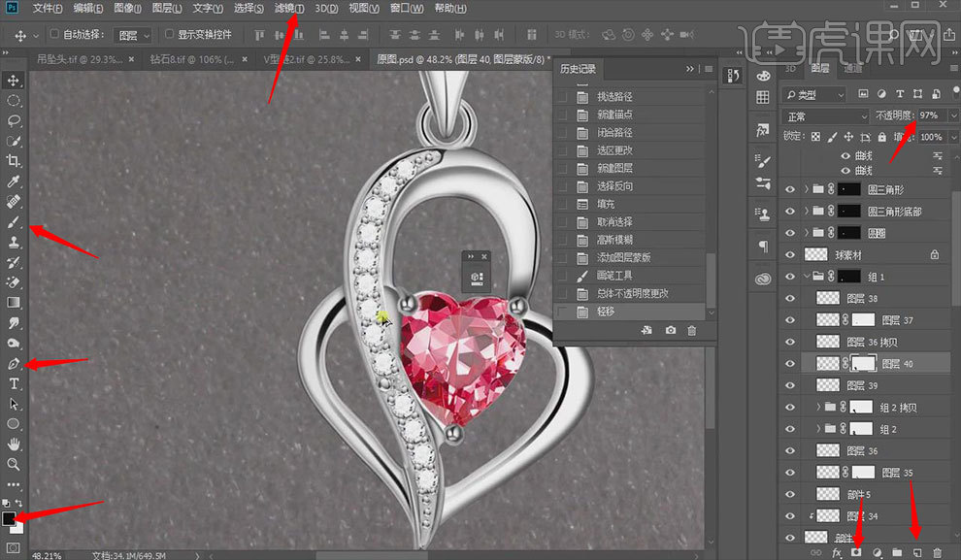Add a layer mask button
The image size is (961, 560).
(x=856, y=552)
